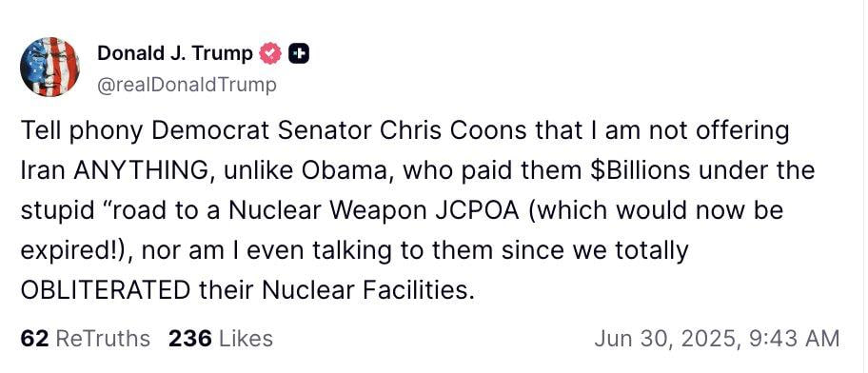Viewport: 868px width, 373px height.
Task: Open the Donald J. Trump display name
Action: pyautogui.click(x=175, y=53)
